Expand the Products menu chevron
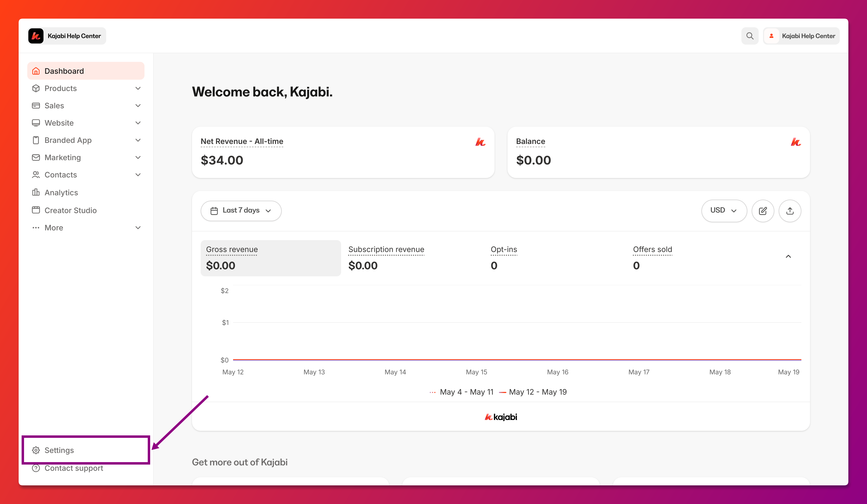The width and height of the screenshot is (867, 504). [x=138, y=88]
